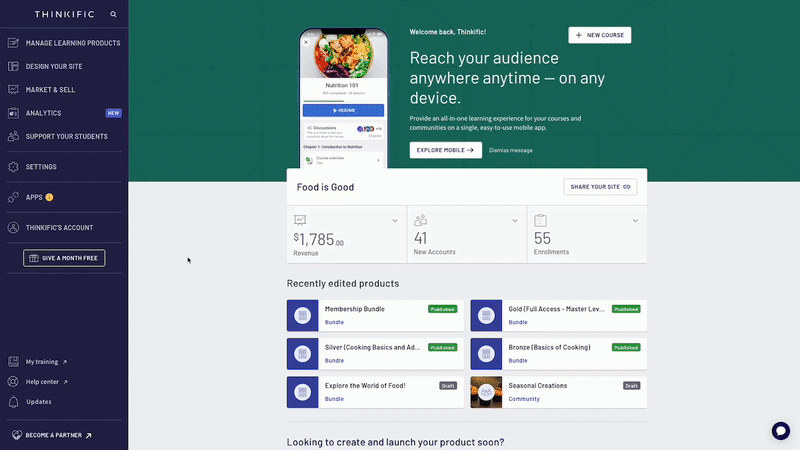Click the Explore the World of Food! title
The width and height of the screenshot is (800, 450).
[365, 386]
